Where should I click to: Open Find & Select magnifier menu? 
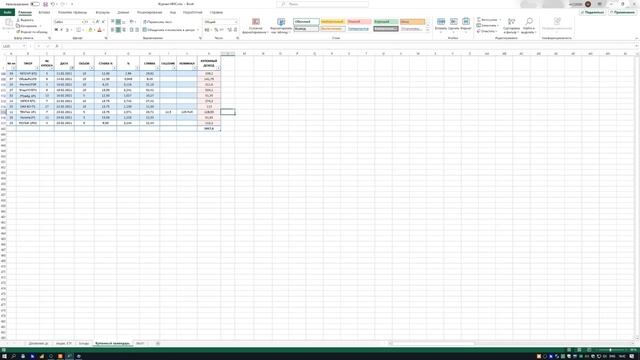(529, 26)
